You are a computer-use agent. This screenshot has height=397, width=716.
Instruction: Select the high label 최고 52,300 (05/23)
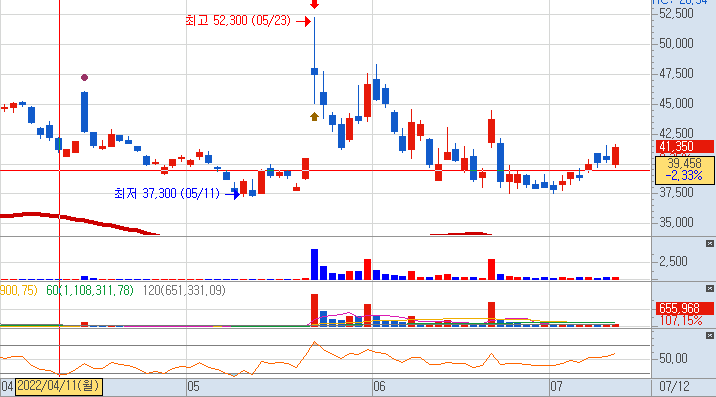[x=238, y=21]
